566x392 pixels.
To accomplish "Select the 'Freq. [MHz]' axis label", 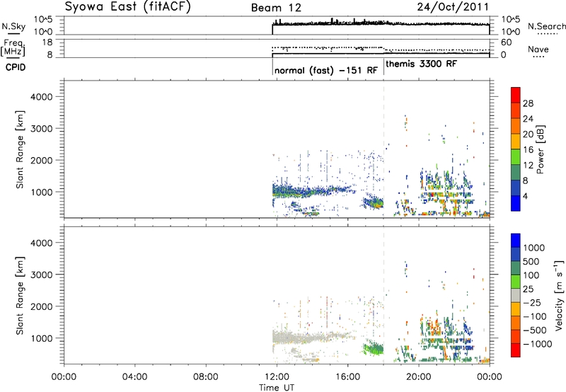I will [13, 47].
